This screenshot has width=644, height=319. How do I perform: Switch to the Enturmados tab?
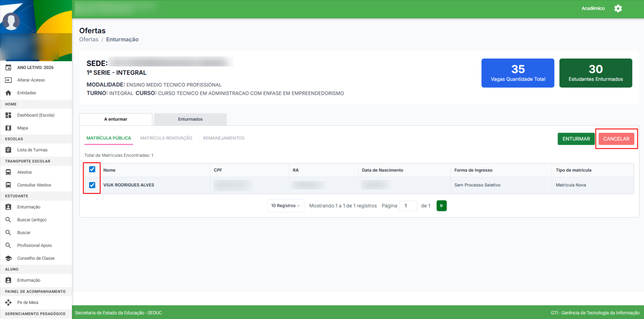pyautogui.click(x=190, y=119)
